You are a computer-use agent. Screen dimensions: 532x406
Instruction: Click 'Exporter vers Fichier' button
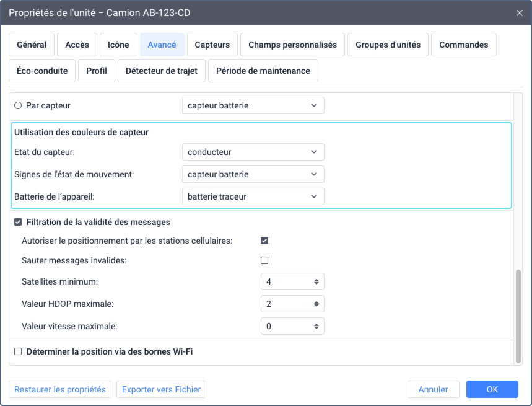pos(161,389)
